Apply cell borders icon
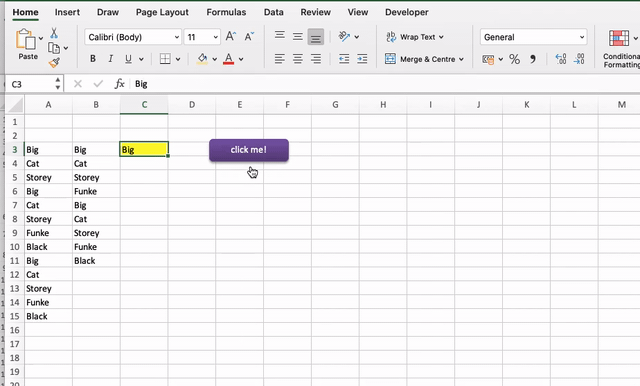640x386 pixels. 165,59
